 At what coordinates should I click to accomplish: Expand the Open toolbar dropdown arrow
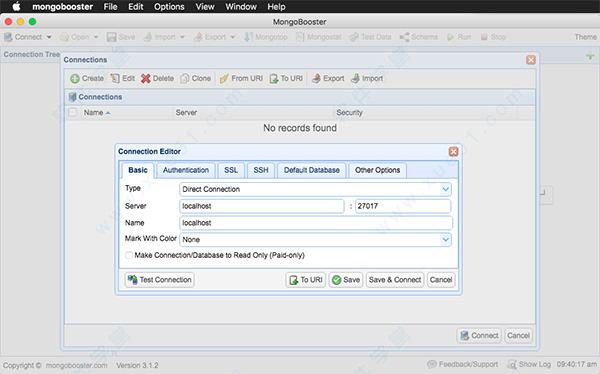coord(96,37)
